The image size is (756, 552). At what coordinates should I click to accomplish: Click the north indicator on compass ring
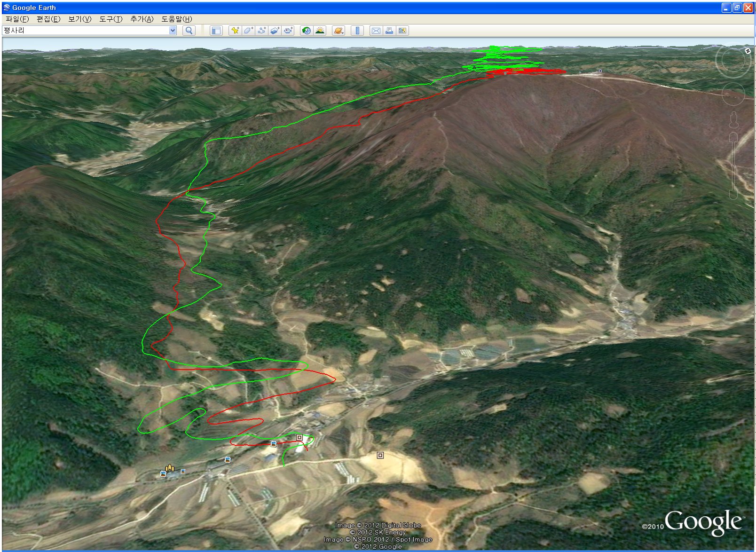(x=748, y=51)
